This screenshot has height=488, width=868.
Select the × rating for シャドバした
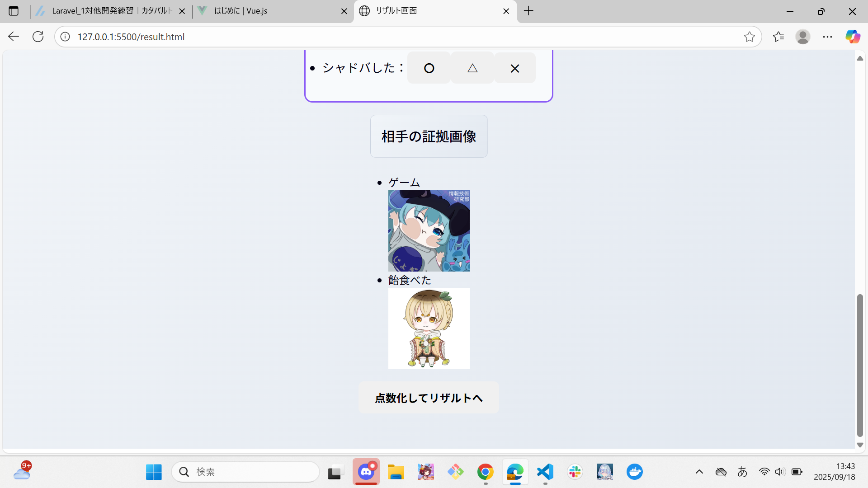(x=515, y=68)
